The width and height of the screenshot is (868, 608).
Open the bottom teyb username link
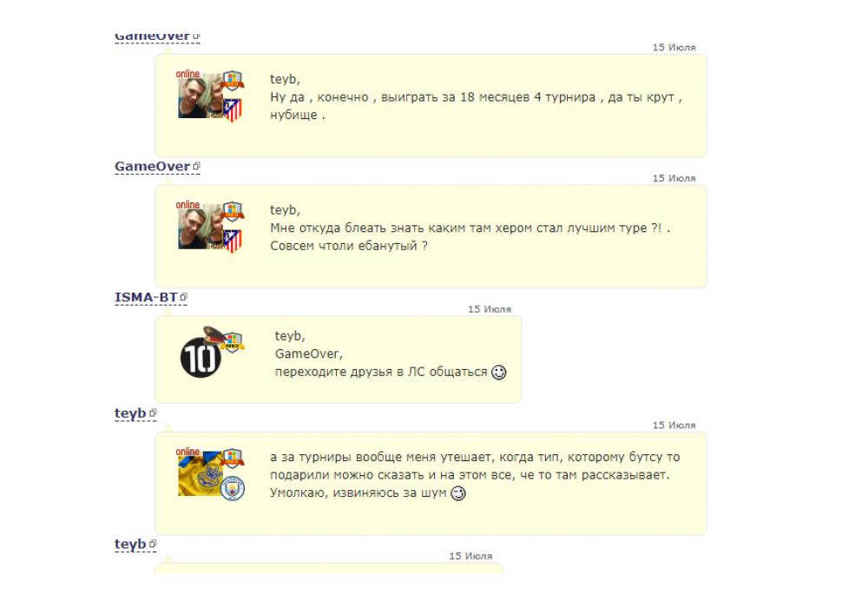[131, 544]
